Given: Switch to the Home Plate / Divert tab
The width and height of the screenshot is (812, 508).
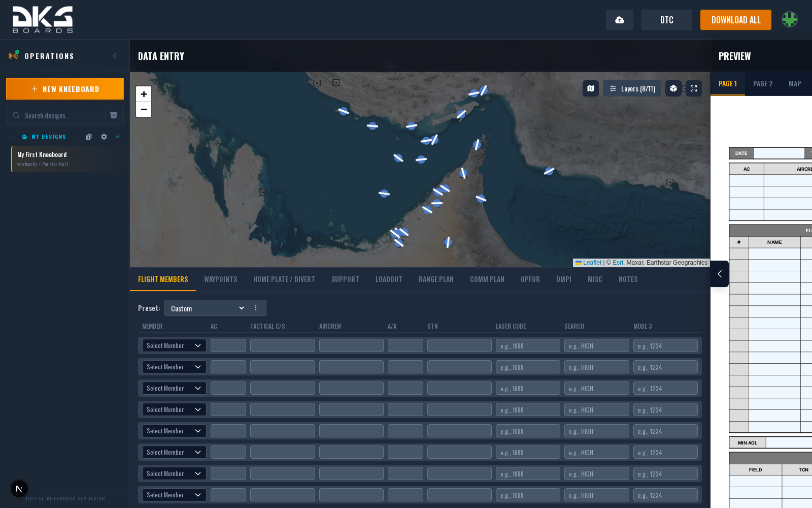Looking at the screenshot, I should pos(284,279).
